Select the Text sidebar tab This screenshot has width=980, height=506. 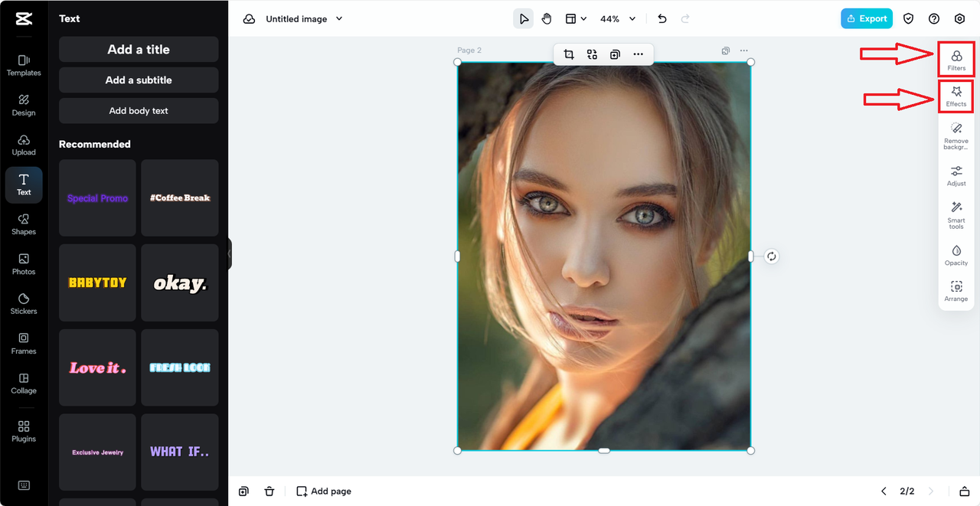(x=24, y=184)
